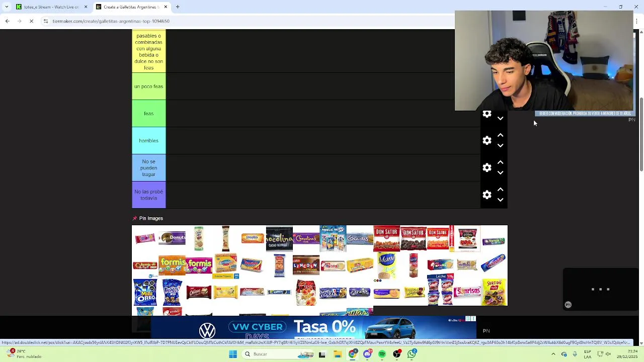Viewport: 644px width, 362px height.
Task: Open File Explorer from the taskbar
Action: pos(337,354)
